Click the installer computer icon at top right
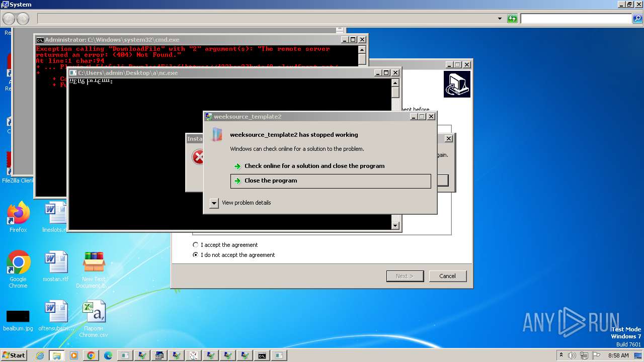Screen dimensions: 644x362 click(457, 84)
